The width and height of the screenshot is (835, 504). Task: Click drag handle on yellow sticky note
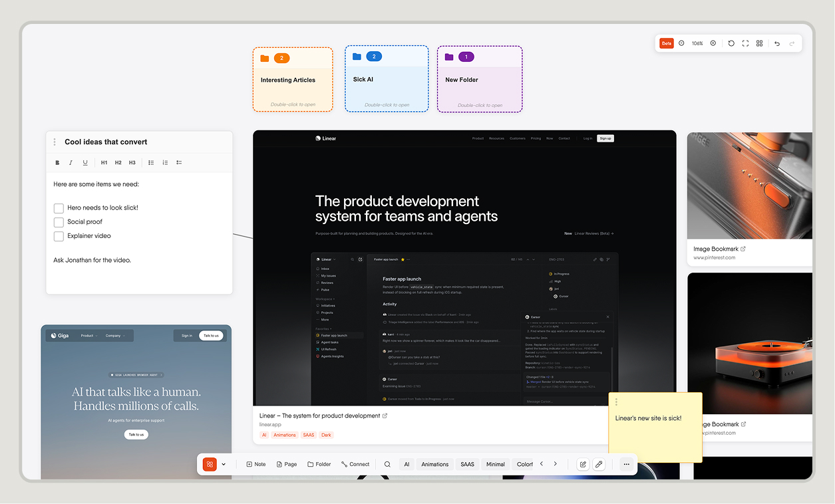tap(617, 402)
